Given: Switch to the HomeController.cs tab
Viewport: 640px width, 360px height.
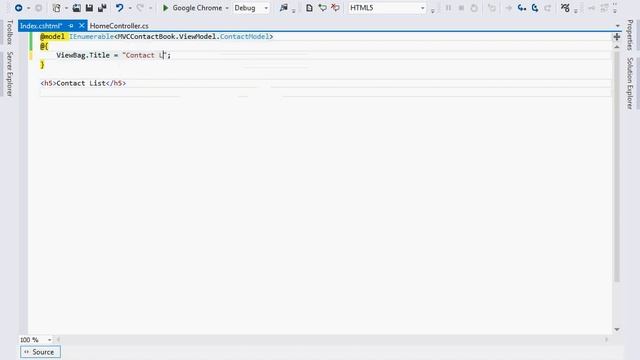Looking at the screenshot, I should (x=119, y=26).
